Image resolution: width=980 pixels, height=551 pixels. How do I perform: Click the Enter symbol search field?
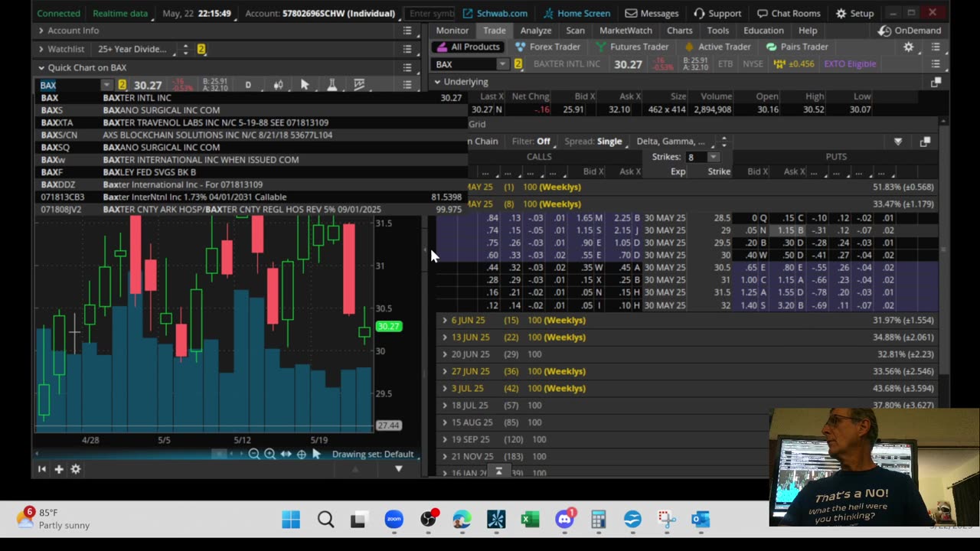[x=431, y=13]
